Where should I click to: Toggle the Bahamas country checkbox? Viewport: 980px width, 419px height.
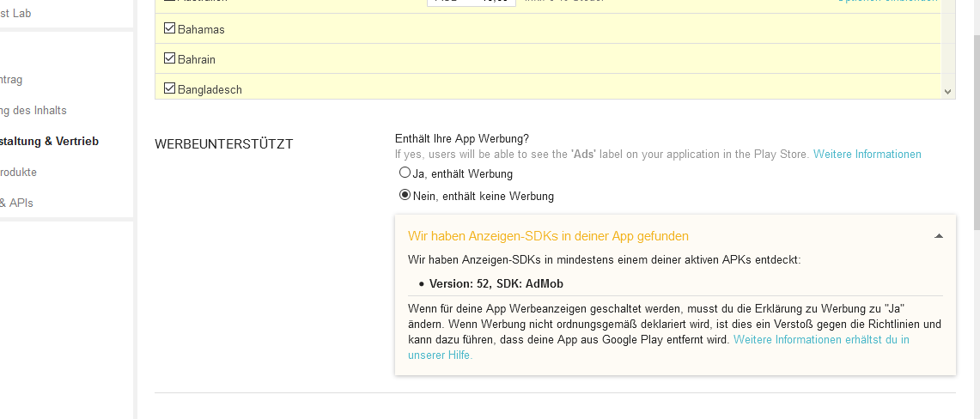[170, 29]
